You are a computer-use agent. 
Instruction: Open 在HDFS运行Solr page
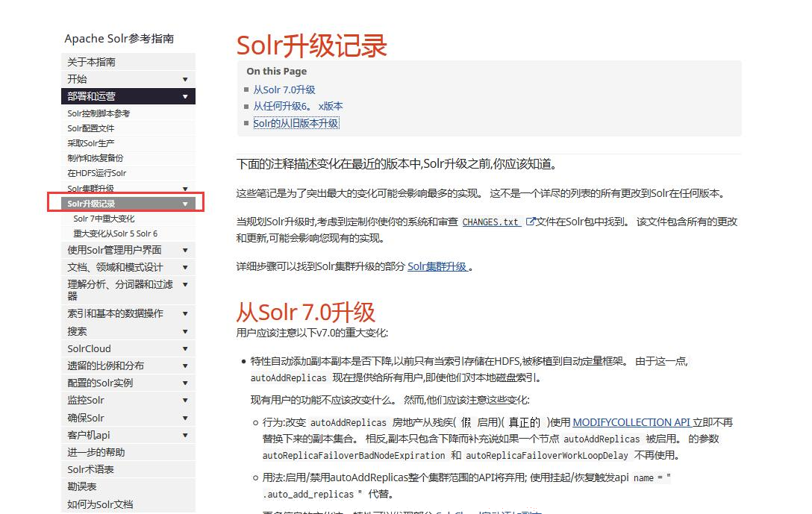click(97, 173)
